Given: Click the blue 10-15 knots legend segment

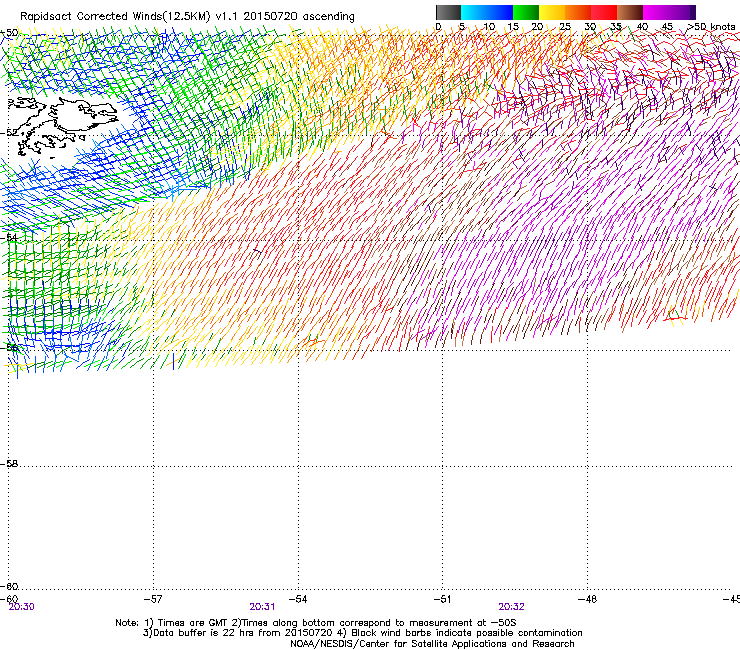Looking at the screenshot, I should [x=500, y=12].
